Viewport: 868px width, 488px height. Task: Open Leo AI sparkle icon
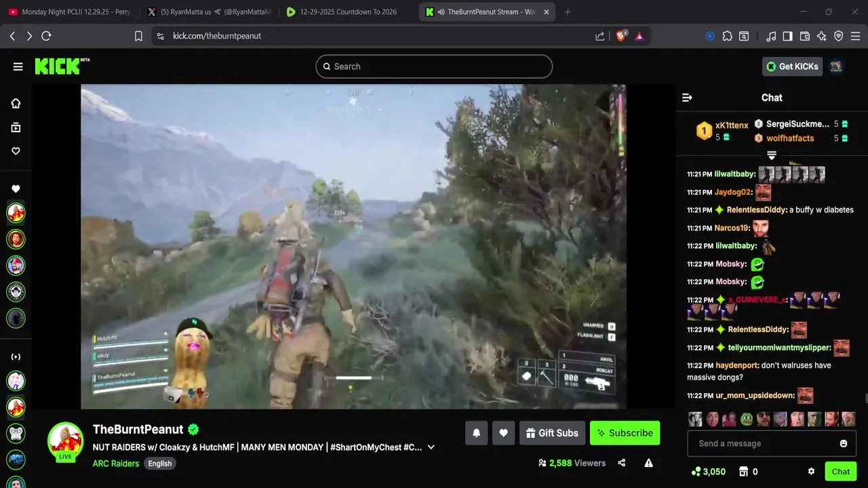click(x=822, y=36)
